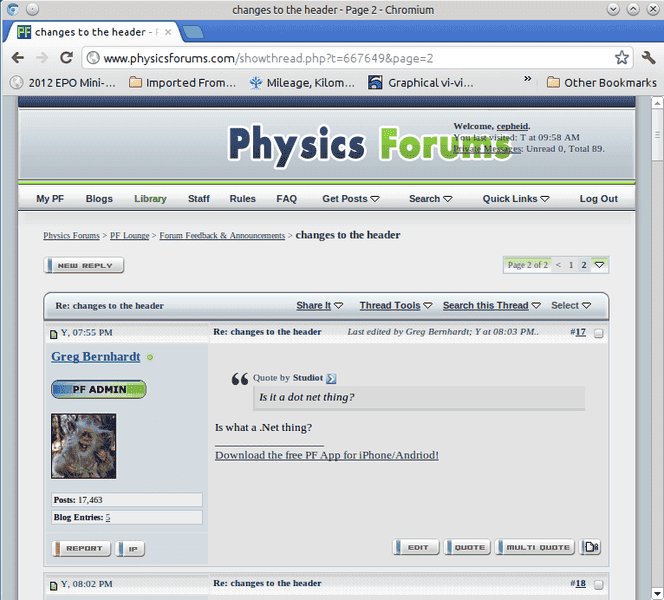Viewport: 664px width, 600px height.
Task: Open Rules in navigation bar
Action: (x=243, y=199)
